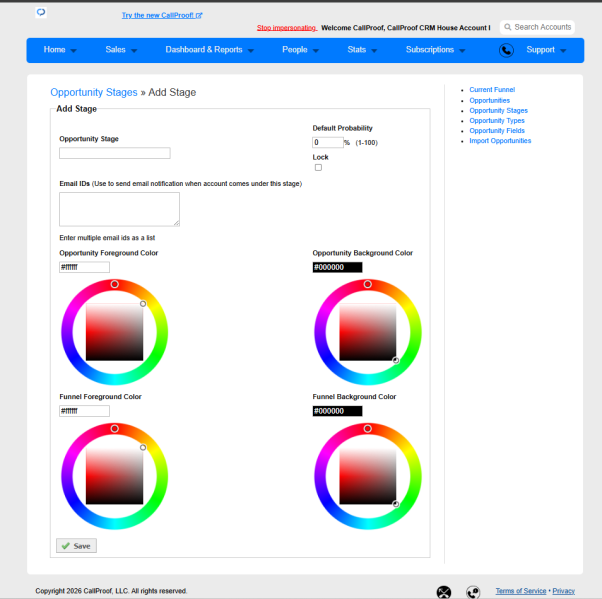This screenshot has width=602, height=599.
Task: Expand the Sales dropdown arrow
Action: tap(134, 51)
